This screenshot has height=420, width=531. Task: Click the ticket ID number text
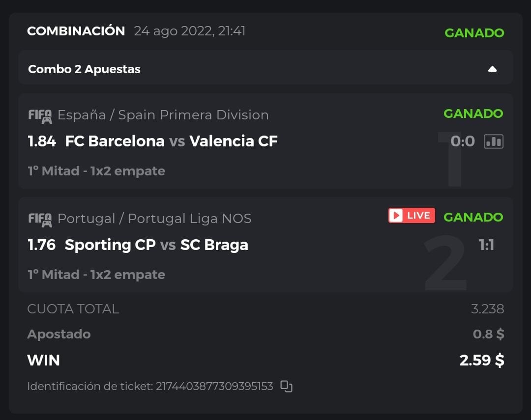(x=214, y=386)
